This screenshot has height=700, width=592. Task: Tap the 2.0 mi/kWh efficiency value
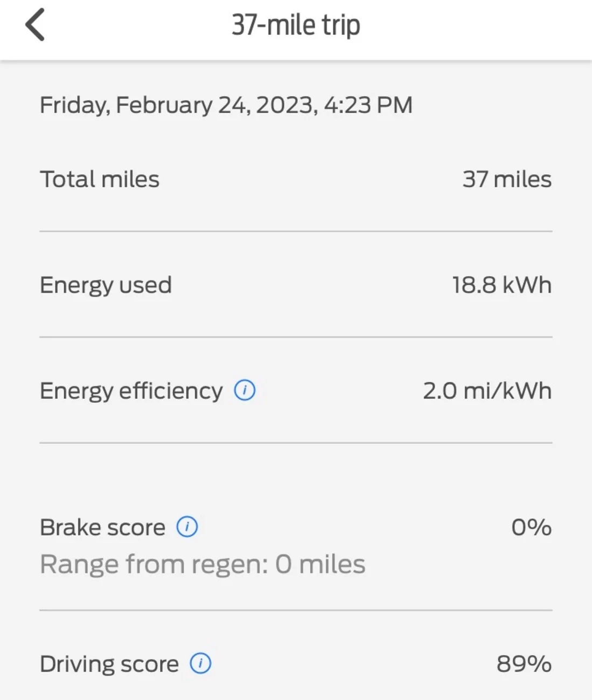click(487, 390)
